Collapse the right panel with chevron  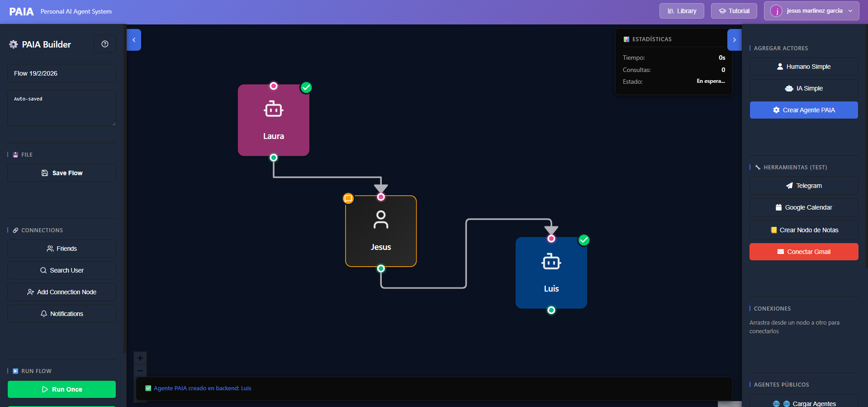734,40
